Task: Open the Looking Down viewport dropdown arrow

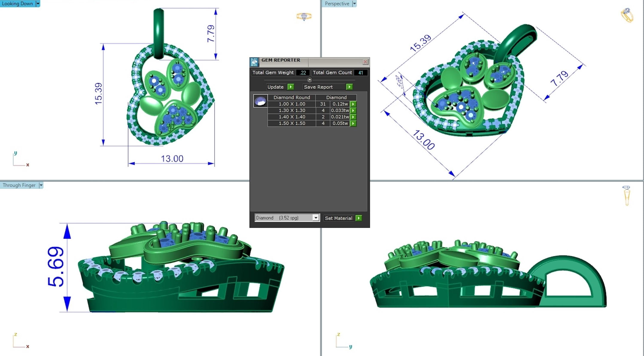Action: click(x=38, y=3)
